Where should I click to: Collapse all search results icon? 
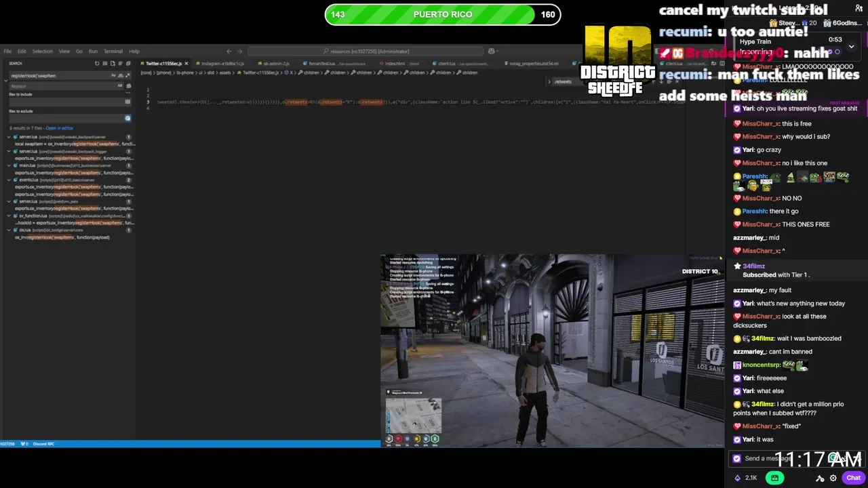tap(128, 63)
